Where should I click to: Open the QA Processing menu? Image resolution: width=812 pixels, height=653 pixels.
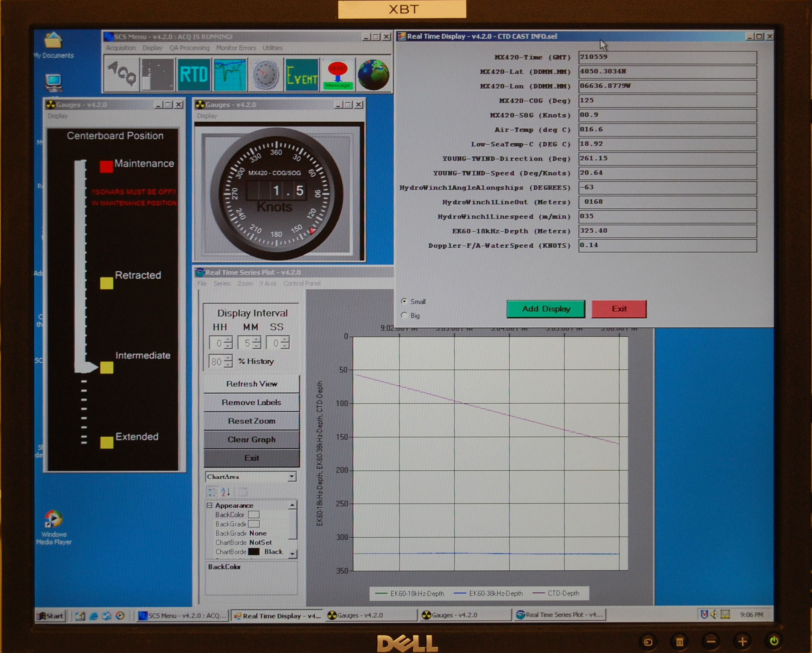[x=189, y=48]
